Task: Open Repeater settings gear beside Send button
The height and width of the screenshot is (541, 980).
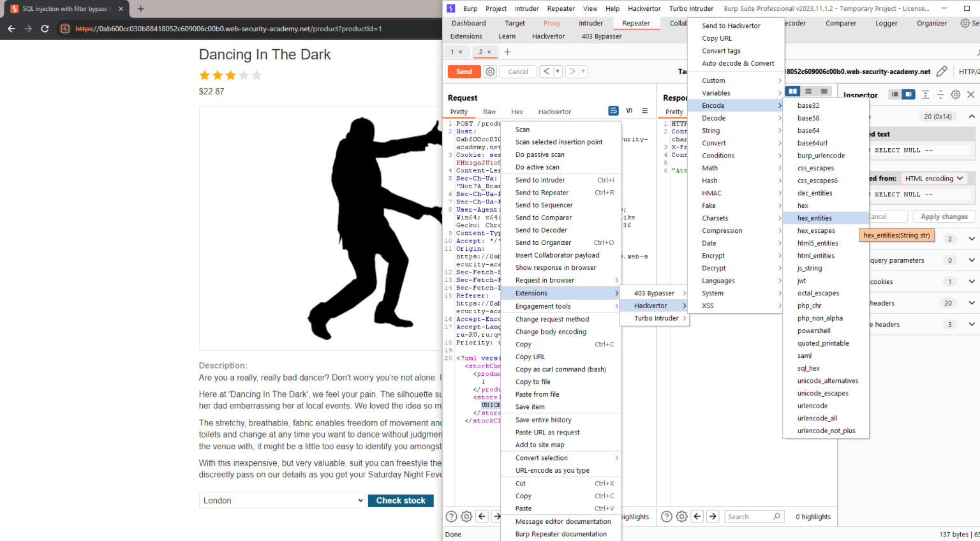Action: click(489, 71)
